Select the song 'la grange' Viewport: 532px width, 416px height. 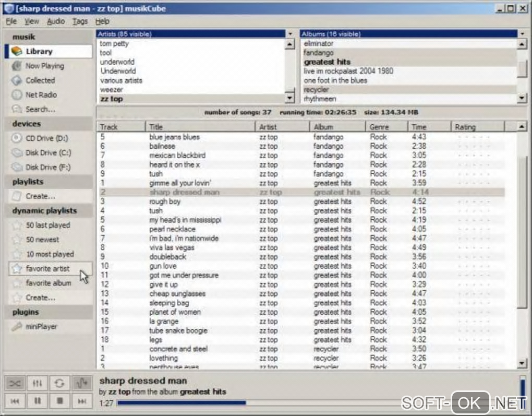[301, 321]
